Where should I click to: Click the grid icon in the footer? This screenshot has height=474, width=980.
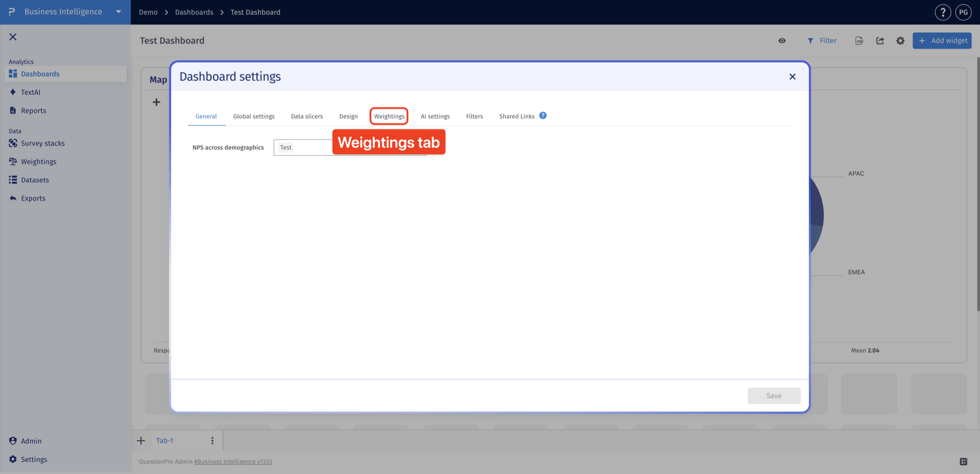coord(964,462)
